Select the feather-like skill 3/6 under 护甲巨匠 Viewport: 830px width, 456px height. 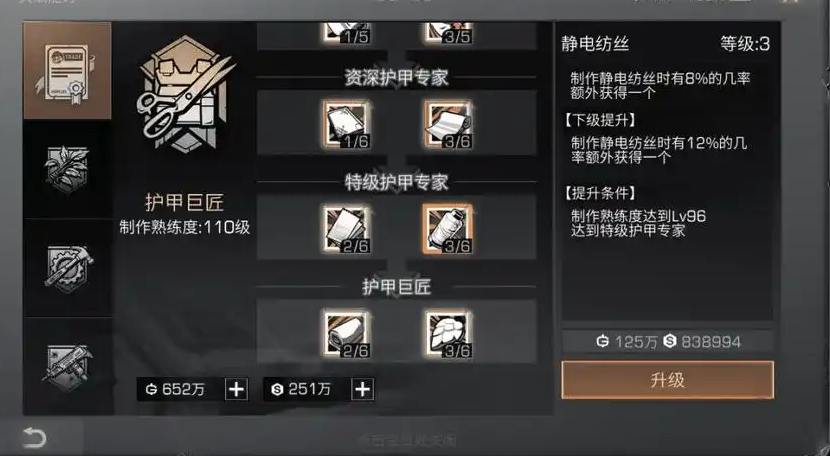448,334
